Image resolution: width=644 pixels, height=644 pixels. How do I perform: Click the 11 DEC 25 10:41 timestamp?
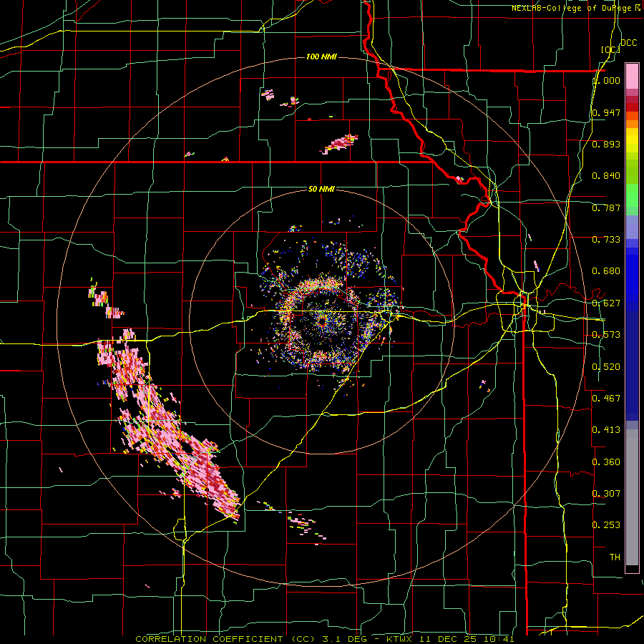point(468,639)
